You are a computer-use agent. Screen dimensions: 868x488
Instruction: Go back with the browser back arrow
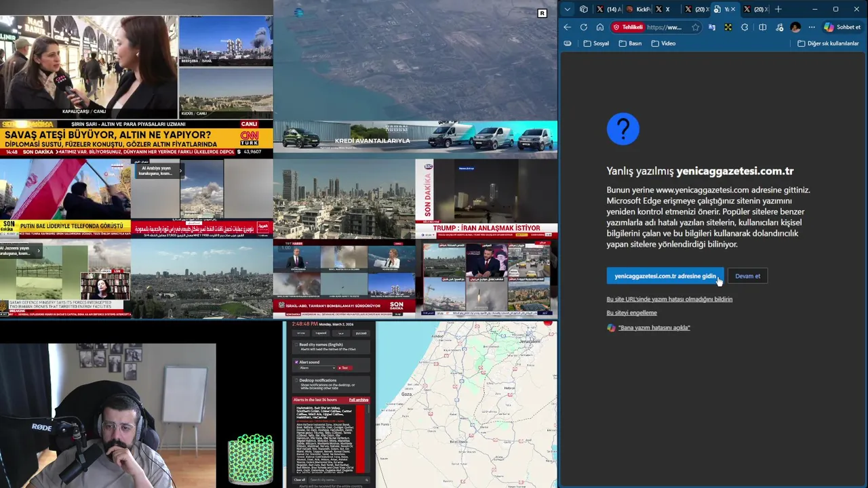[567, 27]
